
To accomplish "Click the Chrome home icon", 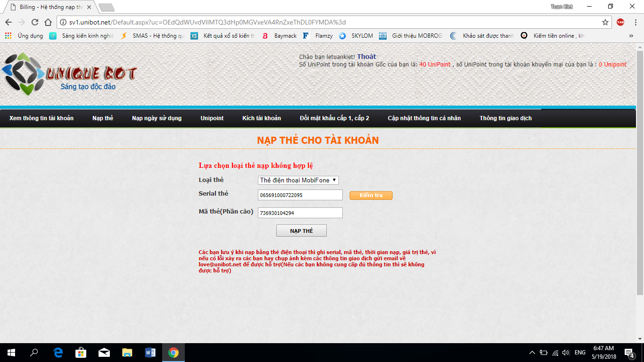I will pos(48,22).
